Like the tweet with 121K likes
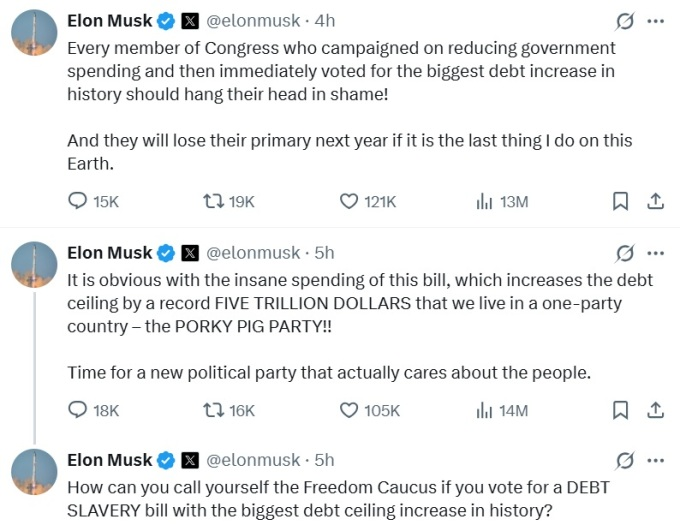680x531 pixels. click(349, 201)
